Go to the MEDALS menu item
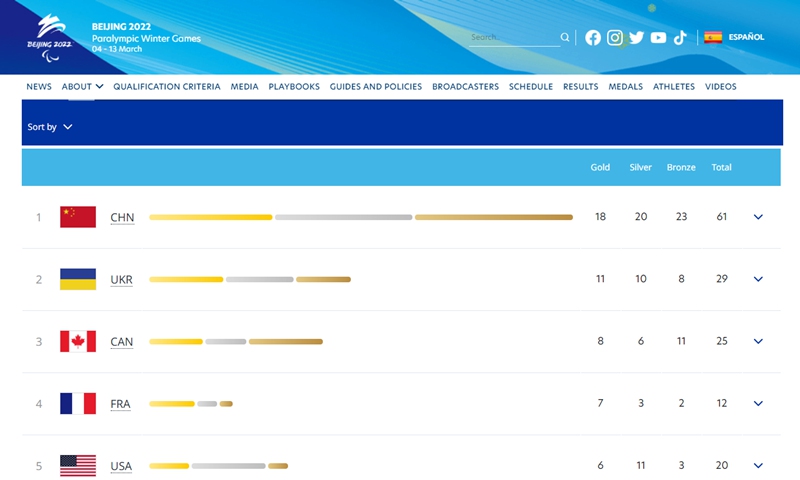Screen dimensions: 800x480 [x=625, y=87]
